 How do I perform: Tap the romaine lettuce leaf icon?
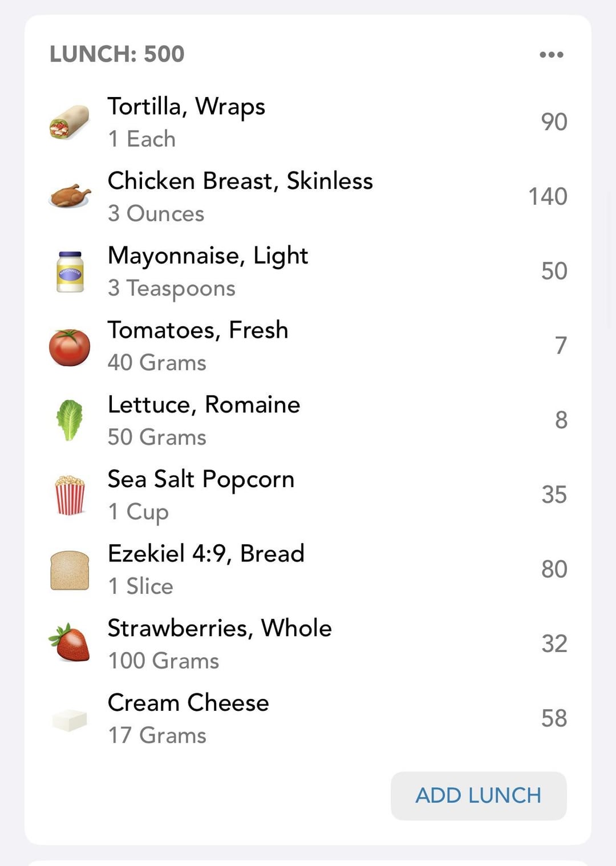[70, 420]
